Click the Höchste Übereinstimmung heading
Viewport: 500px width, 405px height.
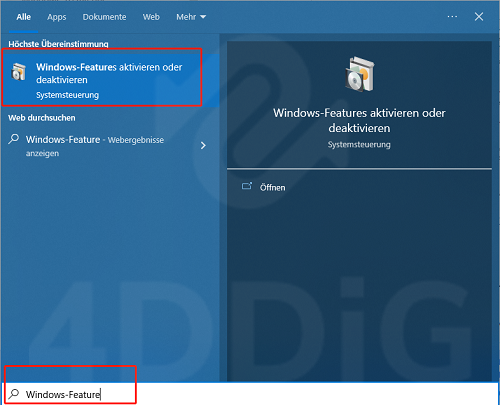58,44
